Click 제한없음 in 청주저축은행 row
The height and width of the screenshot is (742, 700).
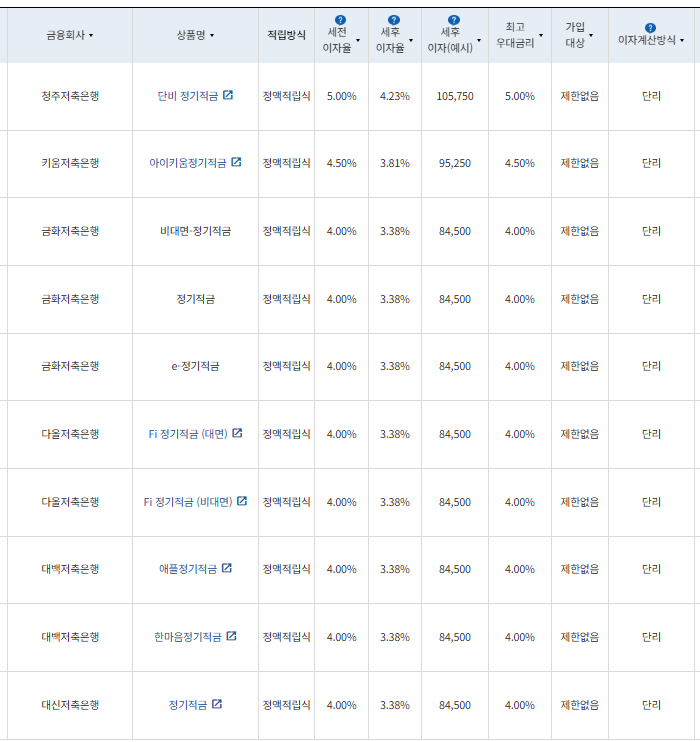coord(580,96)
